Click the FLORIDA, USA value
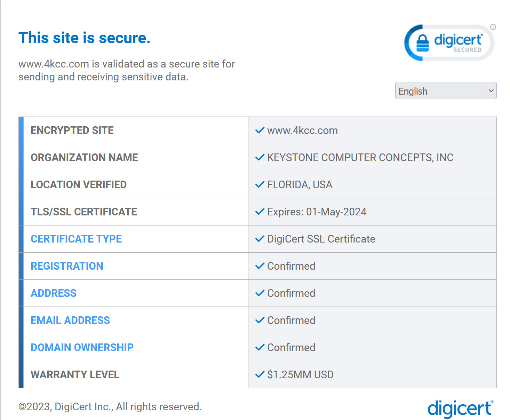Screen dimensions: 510x420 (300, 185)
